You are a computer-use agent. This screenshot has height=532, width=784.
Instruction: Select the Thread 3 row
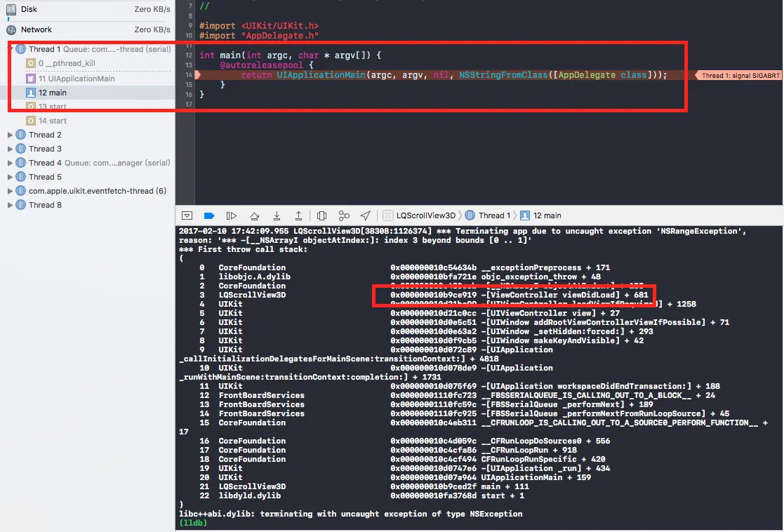88,149
